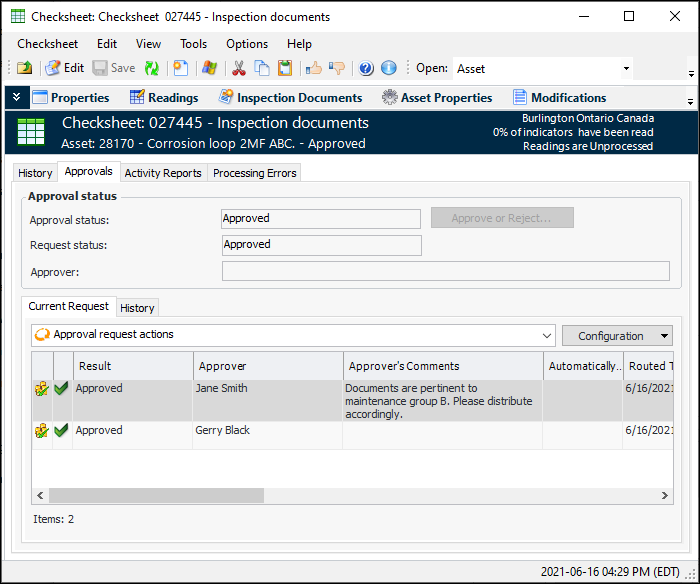Click the scissors cut icon
Screen dimensions: 700x584
238,68
